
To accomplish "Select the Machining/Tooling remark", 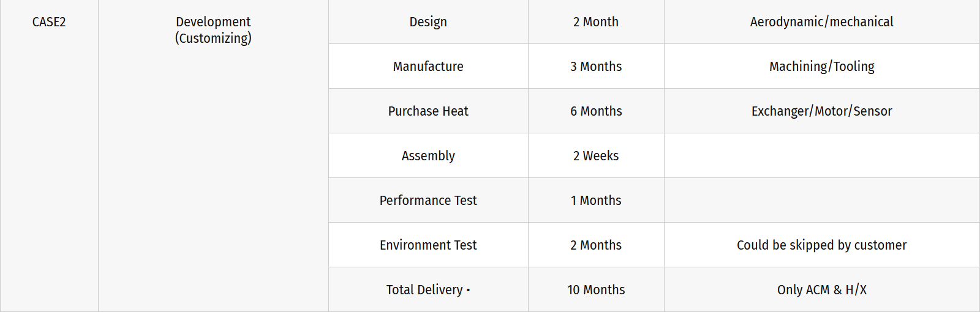I will [x=821, y=66].
